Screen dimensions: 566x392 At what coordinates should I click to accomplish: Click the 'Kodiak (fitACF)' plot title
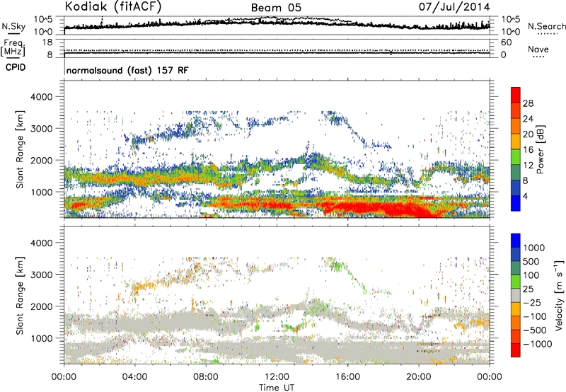113,6
